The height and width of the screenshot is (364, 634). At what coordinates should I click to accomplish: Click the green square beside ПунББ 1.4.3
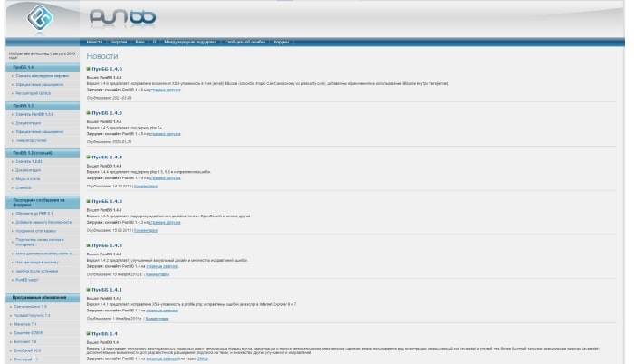(88, 201)
